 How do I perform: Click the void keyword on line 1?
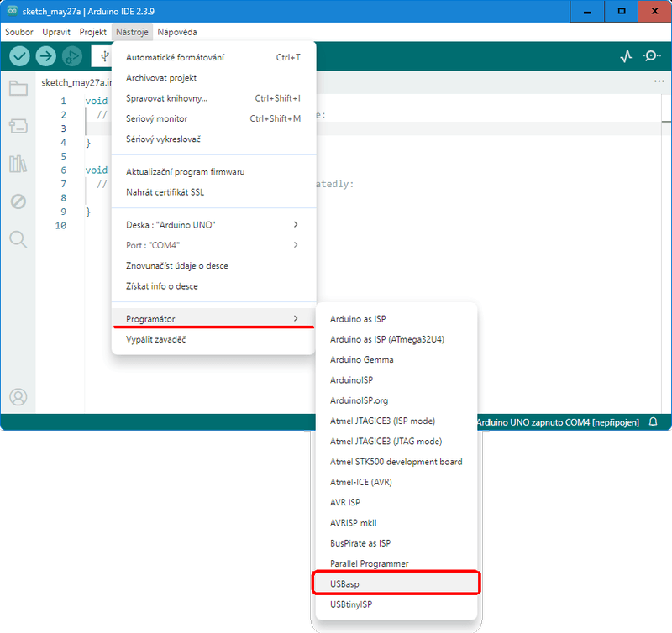coord(97,101)
